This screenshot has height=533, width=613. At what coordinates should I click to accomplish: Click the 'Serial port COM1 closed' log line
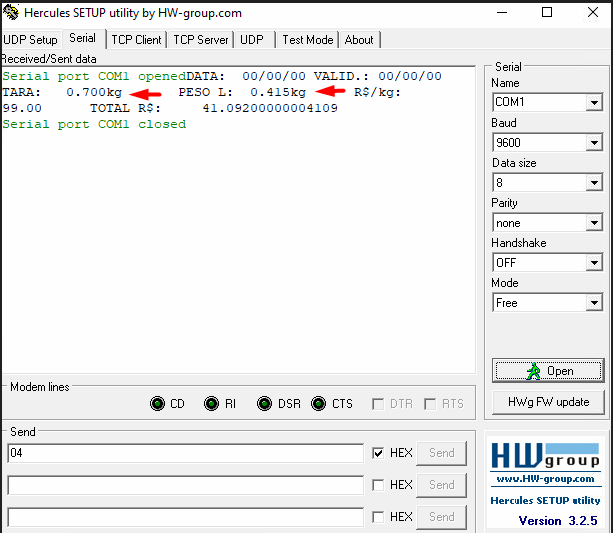pyautogui.click(x=94, y=124)
